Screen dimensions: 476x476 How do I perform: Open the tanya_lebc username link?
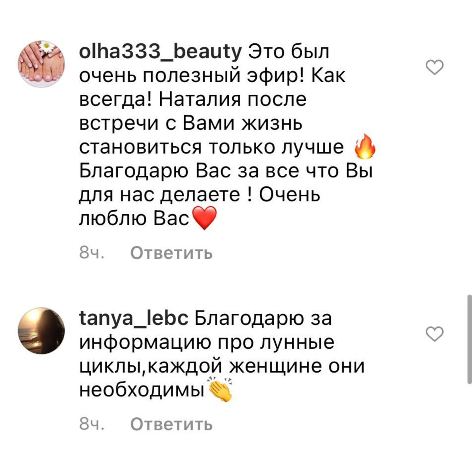[x=134, y=319]
